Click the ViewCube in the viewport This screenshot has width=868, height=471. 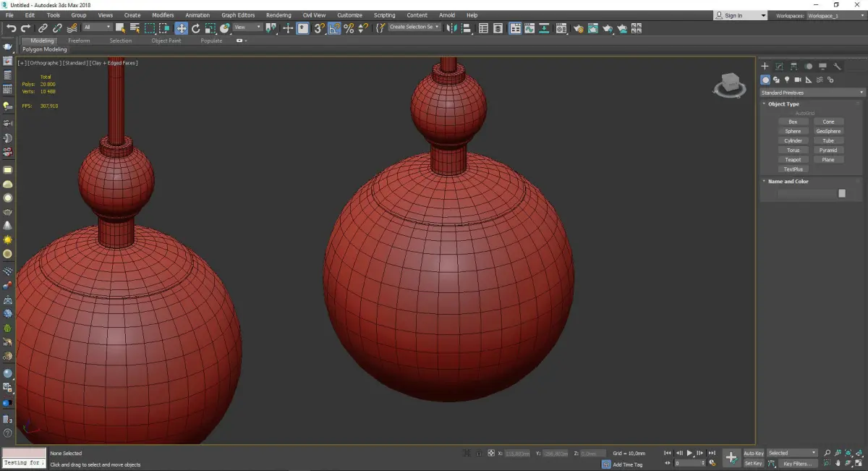[730, 85]
